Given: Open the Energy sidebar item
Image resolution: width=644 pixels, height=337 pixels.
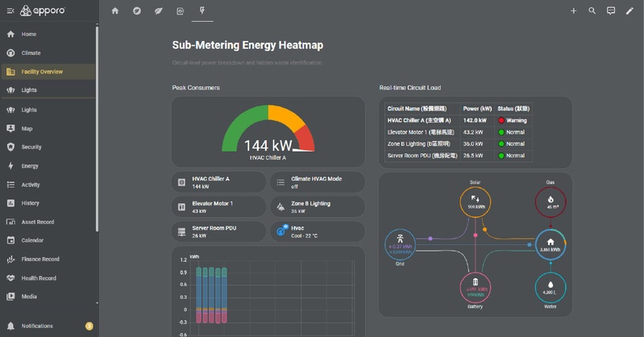Looking at the screenshot, I should (x=48, y=166).
